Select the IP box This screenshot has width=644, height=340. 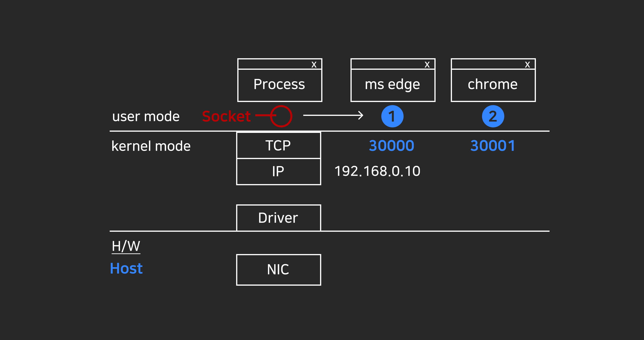coord(278,172)
